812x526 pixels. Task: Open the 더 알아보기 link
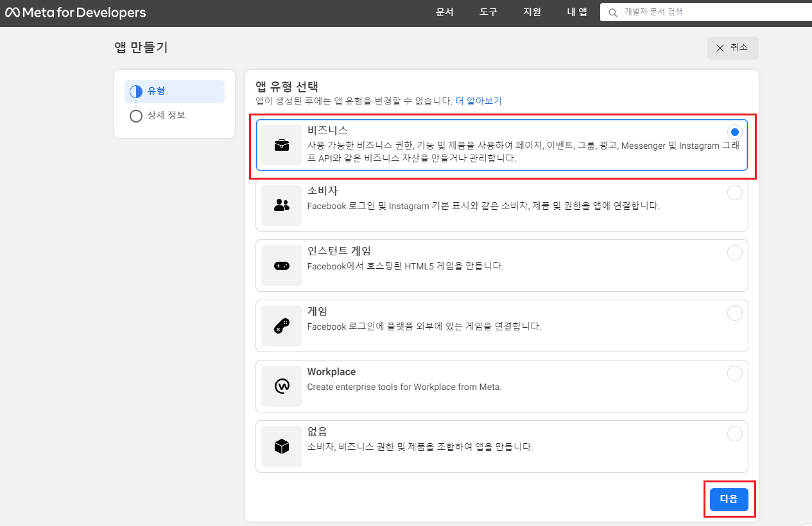click(479, 101)
